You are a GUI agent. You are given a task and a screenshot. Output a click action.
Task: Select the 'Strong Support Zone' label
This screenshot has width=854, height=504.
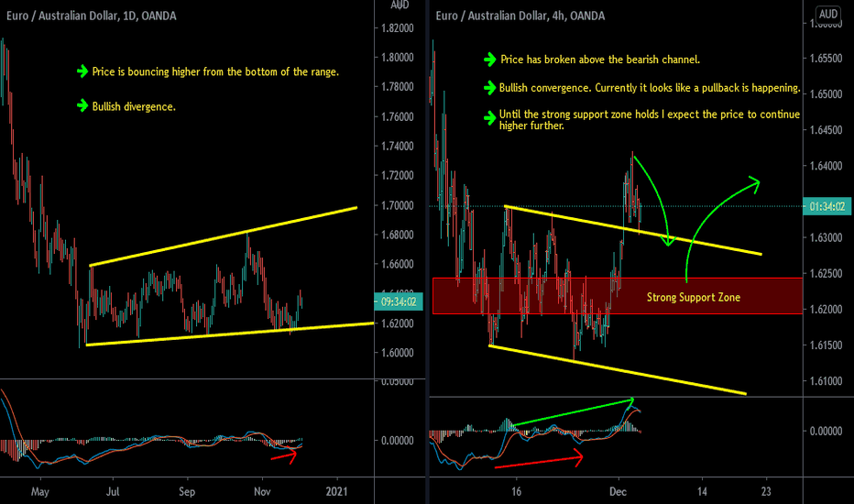click(694, 298)
